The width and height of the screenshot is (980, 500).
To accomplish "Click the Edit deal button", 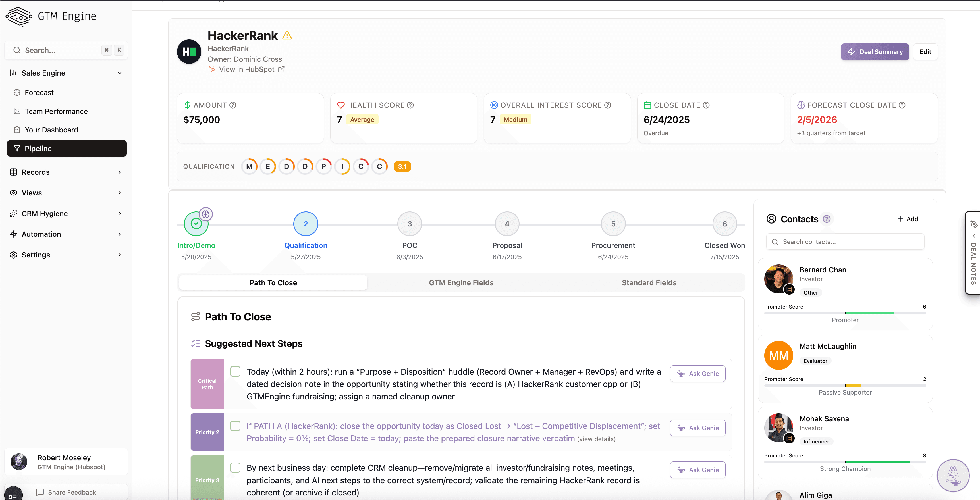I will pyautogui.click(x=925, y=52).
